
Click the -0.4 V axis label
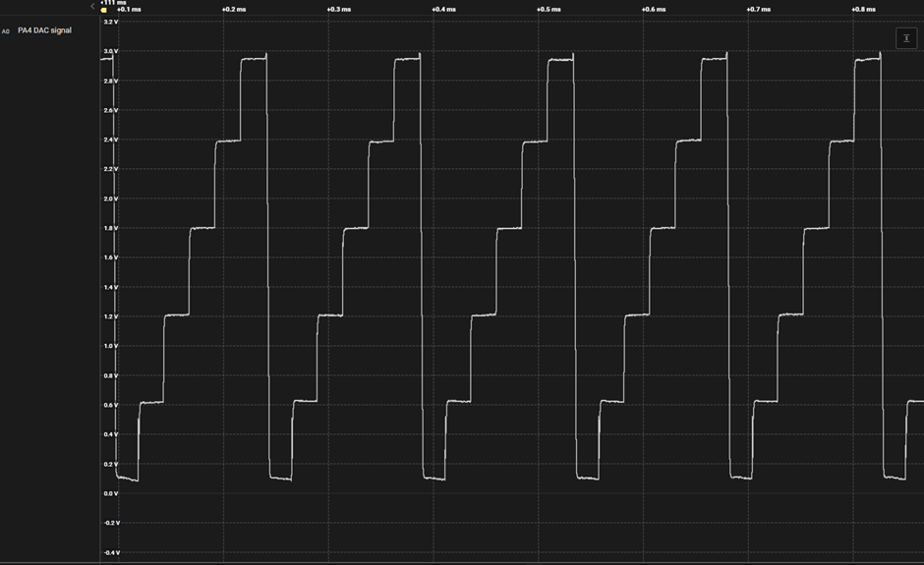[111, 552]
